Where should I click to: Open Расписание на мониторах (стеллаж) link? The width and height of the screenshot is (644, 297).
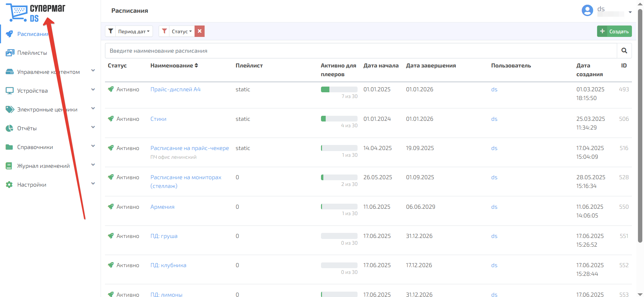[x=186, y=182]
